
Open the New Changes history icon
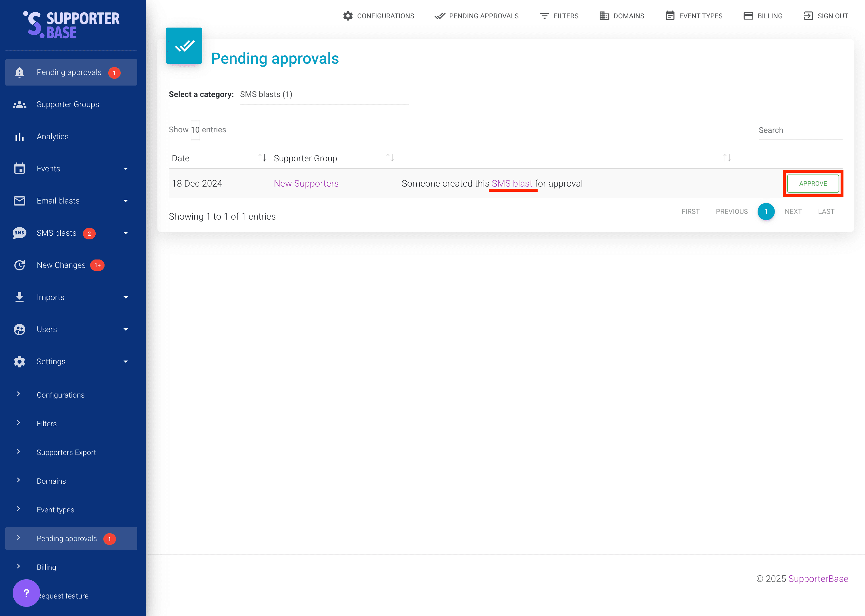(x=19, y=265)
